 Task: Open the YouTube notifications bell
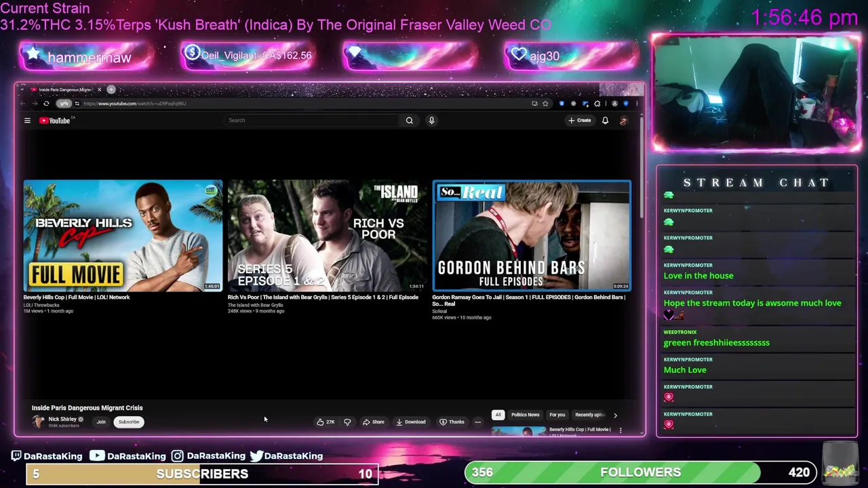605,121
